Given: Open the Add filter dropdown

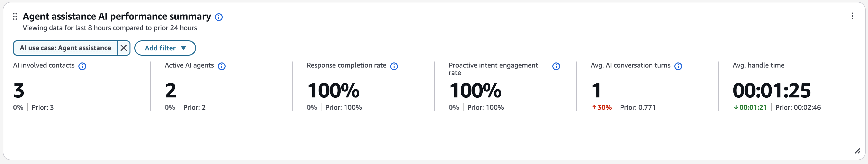Looking at the screenshot, I should click(x=165, y=48).
